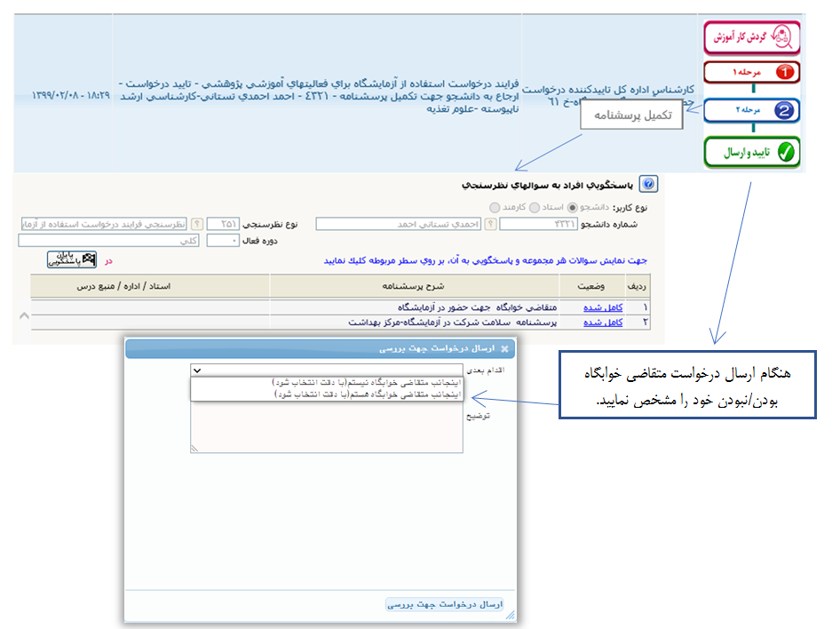840x629 pixels.
Task: Click the Stage 1 (مرحله ۱) step
Action: [752, 73]
